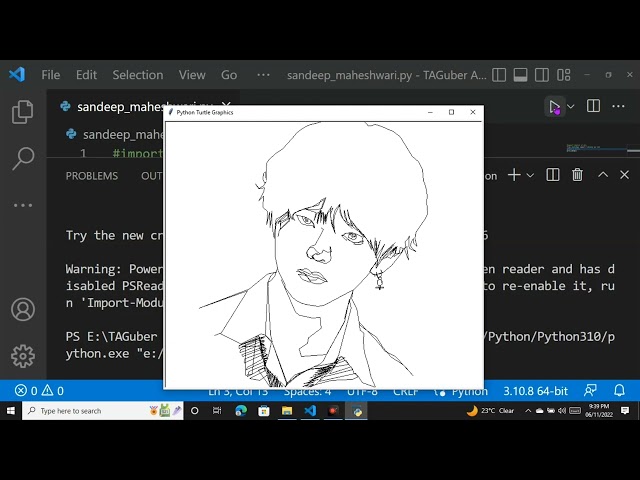640x480 pixels.
Task: Toggle the secondary side bar layout icon
Action: click(542, 75)
